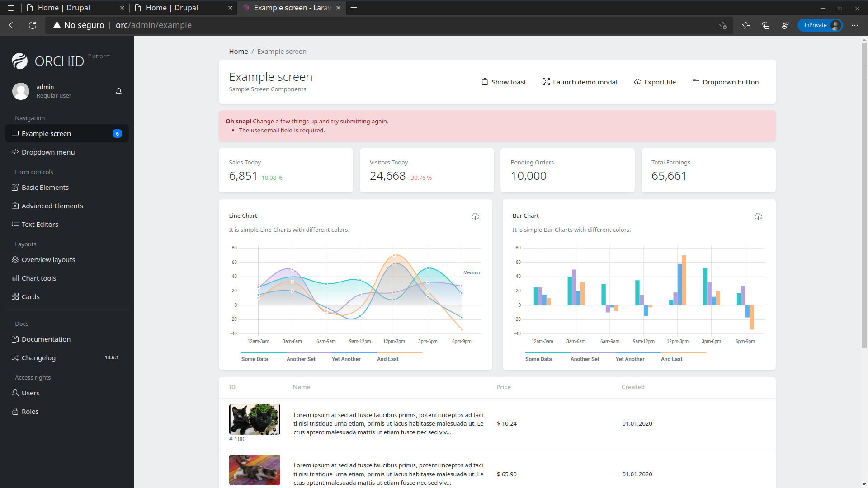Viewport: 868px width, 488px height.
Task: Expand the Dropdown menu sidebar item
Action: pos(48,152)
